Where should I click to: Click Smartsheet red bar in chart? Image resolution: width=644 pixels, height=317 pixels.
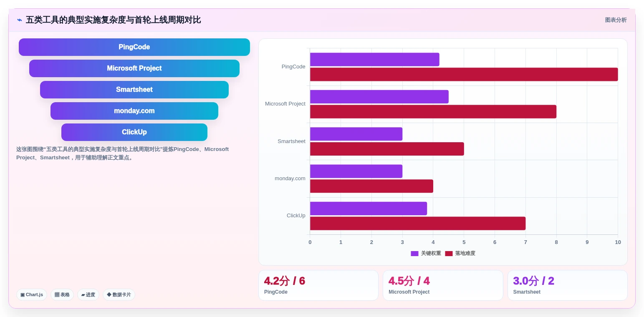pyautogui.click(x=387, y=149)
